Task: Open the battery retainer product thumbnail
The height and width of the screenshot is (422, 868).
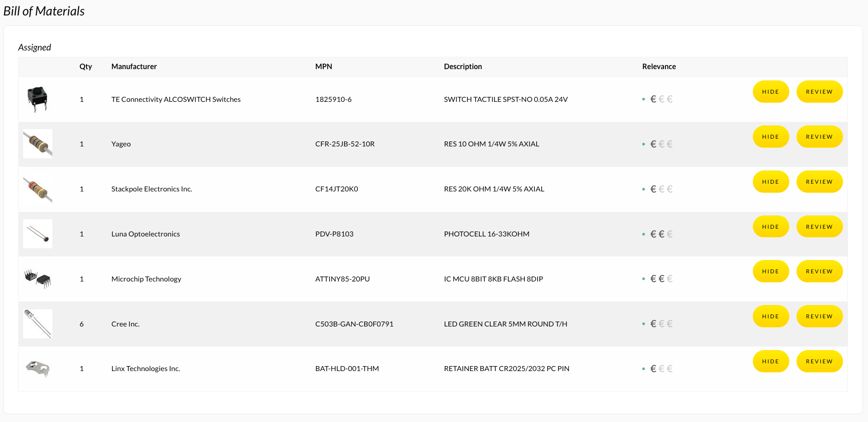Action: (37, 368)
